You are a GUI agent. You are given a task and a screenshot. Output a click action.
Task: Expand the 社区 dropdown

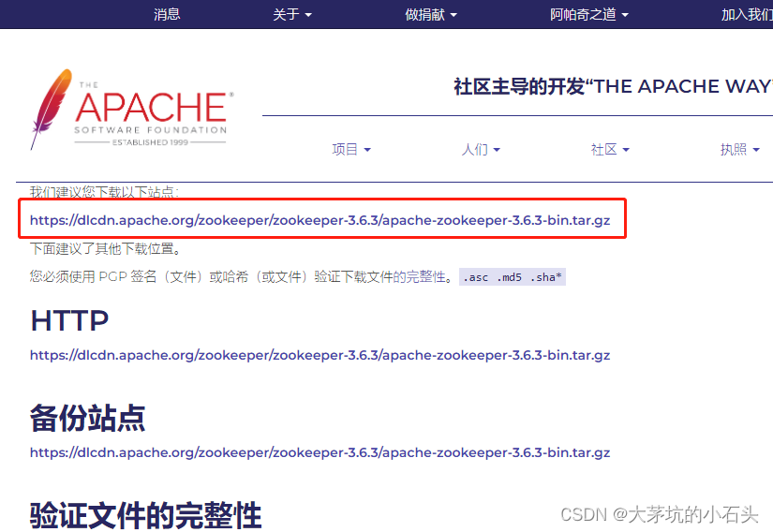click(610, 149)
